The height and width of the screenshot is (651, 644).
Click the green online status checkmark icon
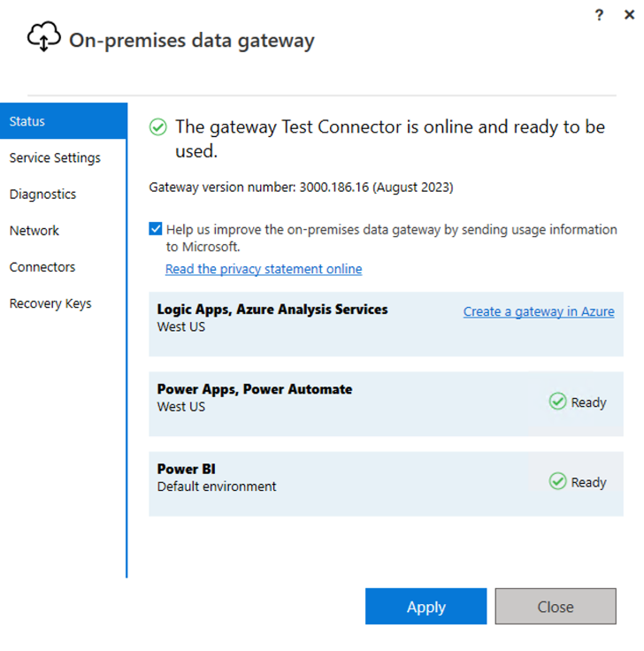[157, 127]
